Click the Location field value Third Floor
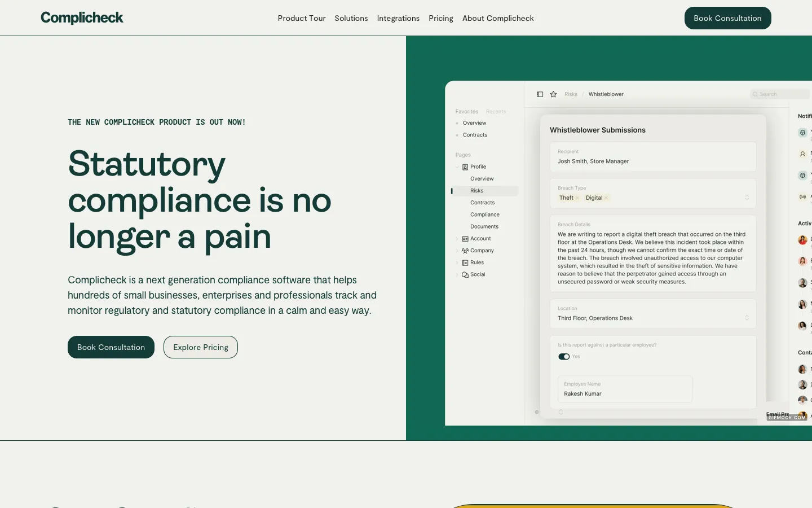 point(595,318)
